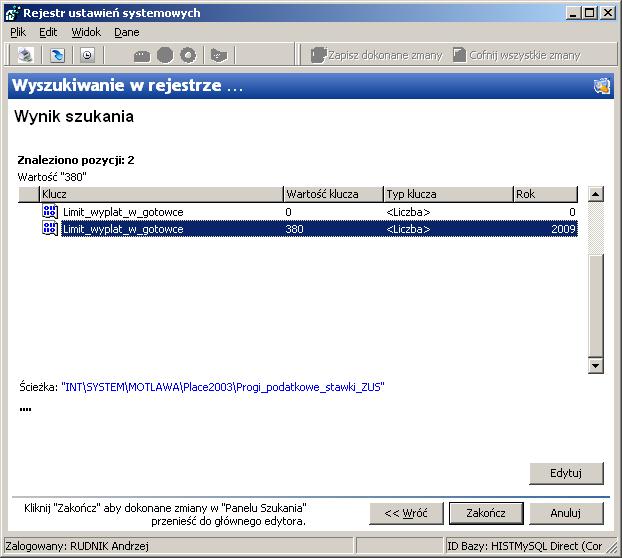Sort by the Wartość klucza column header
The width and height of the screenshot is (622, 558).
pyautogui.click(x=333, y=194)
